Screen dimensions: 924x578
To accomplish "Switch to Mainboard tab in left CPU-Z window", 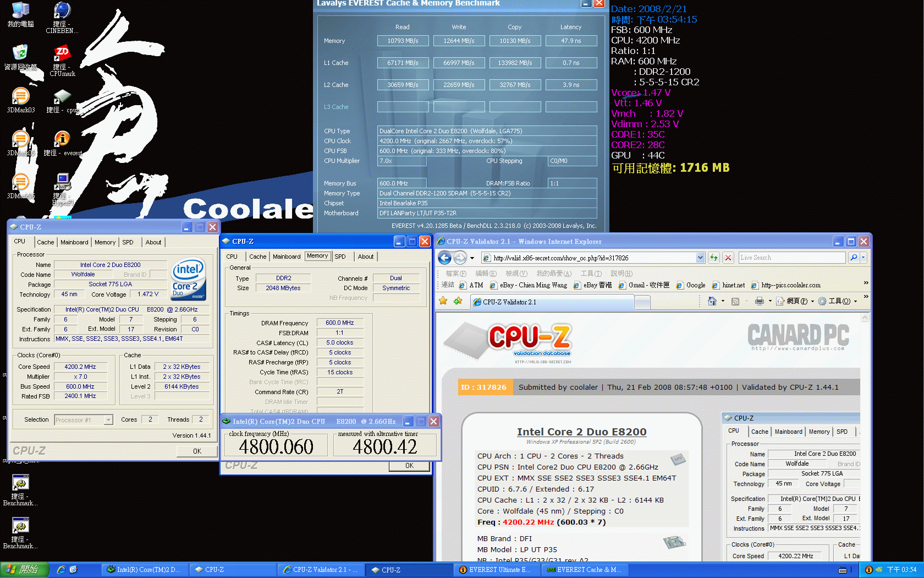I will (74, 242).
